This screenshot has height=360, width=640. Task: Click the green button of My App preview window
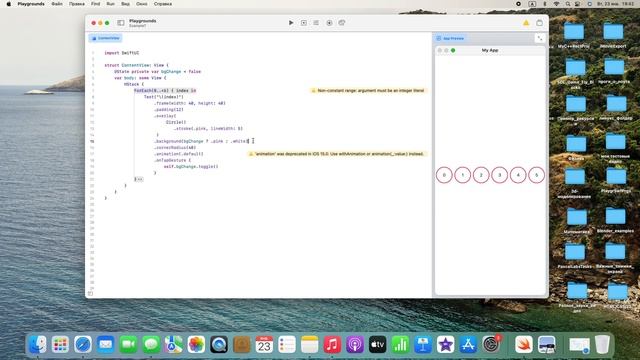click(453, 50)
